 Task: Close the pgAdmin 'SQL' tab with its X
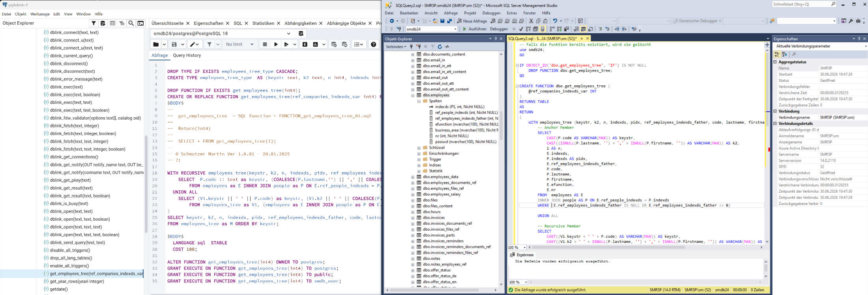coord(246,23)
